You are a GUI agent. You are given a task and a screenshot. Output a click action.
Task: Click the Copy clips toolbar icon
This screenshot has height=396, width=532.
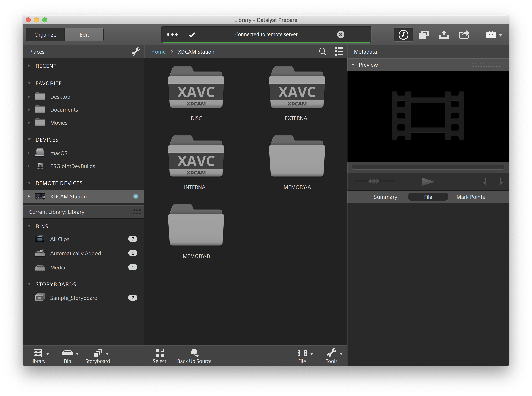[424, 35]
